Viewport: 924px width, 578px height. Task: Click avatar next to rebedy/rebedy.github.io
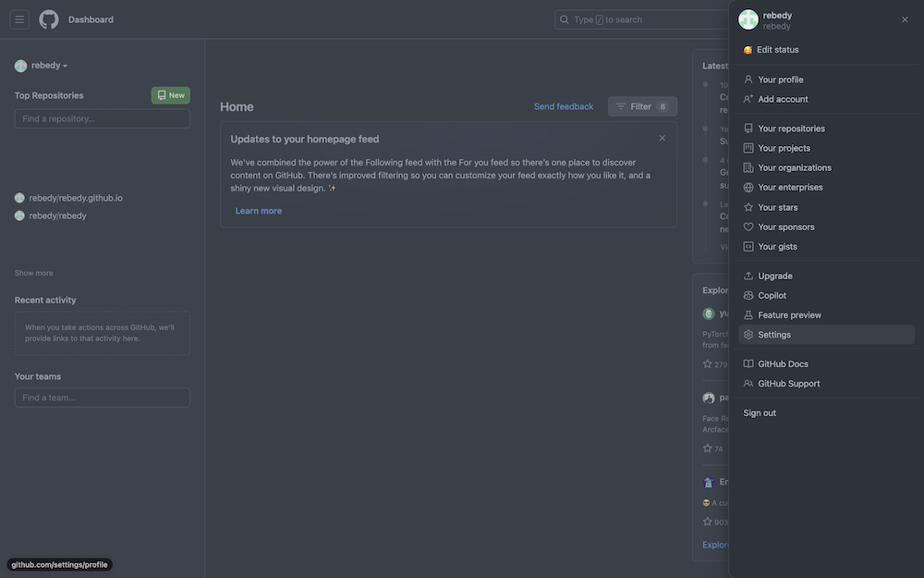[x=19, y=198]
